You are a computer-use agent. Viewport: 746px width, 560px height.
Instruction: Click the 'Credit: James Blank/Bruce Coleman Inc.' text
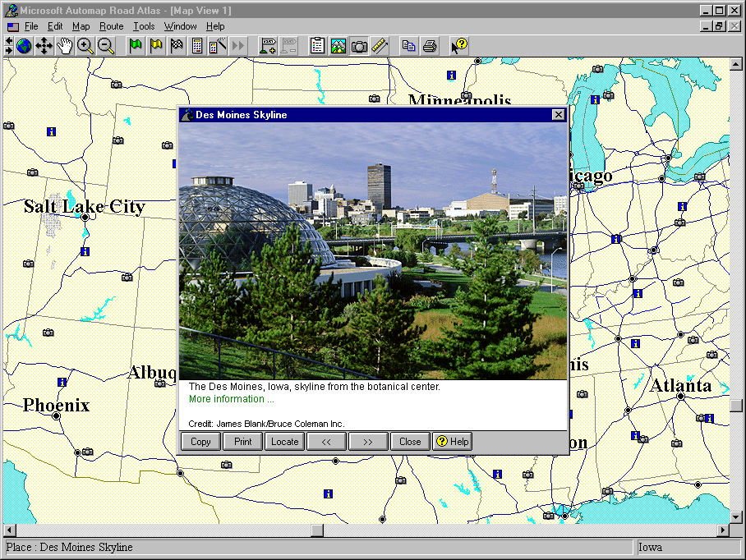tap(266, 424)
